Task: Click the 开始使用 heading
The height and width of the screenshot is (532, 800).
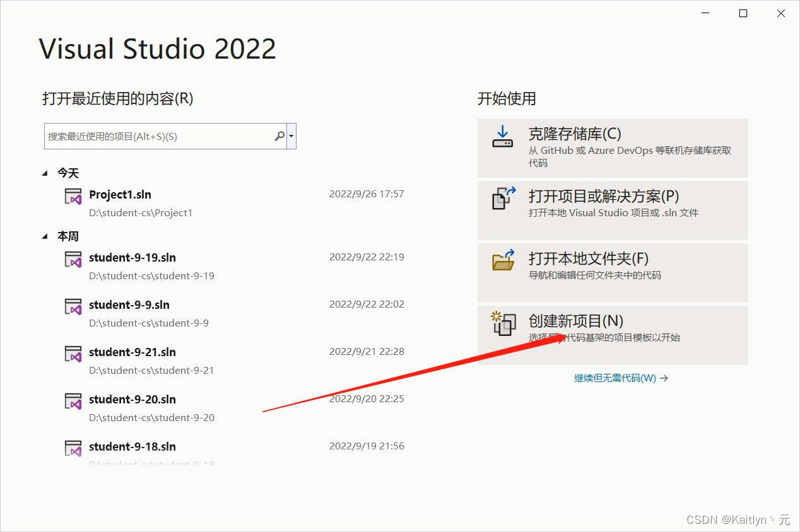Action: coord(507,98)
